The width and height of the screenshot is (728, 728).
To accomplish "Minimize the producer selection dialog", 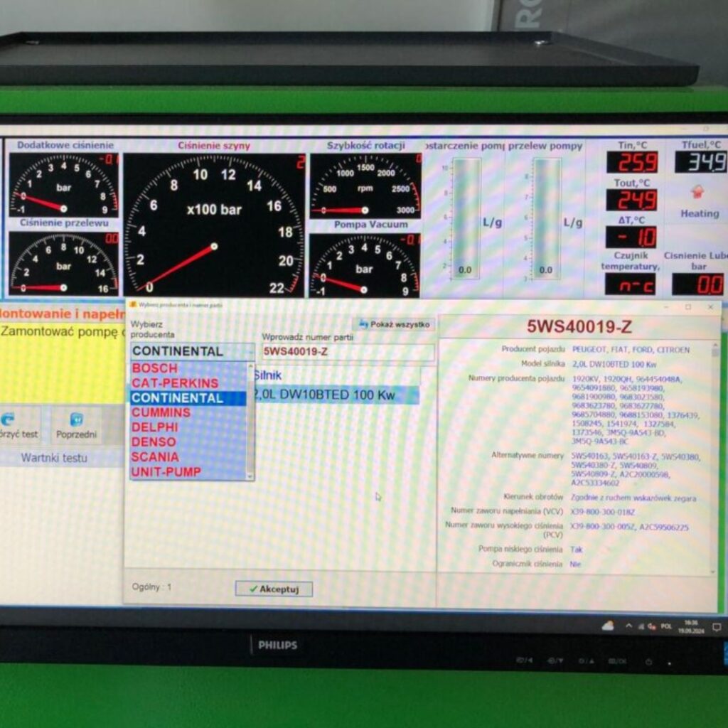I will click(665, 307).
